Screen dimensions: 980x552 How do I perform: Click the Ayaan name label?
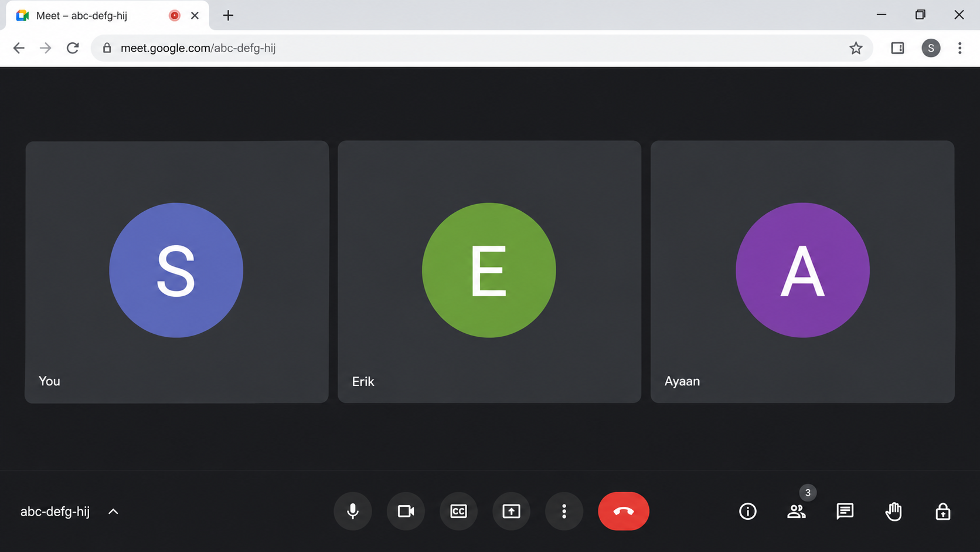(x=682, y=381)
